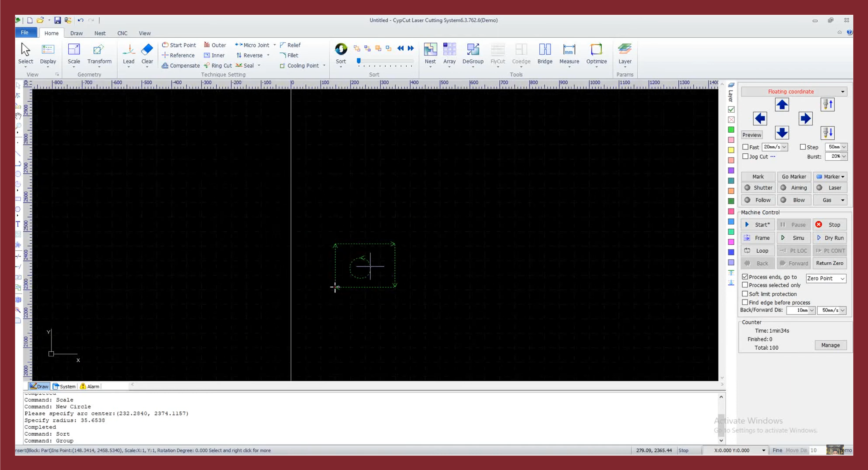Raise the Z axis head icon
This screenshot has width=868, height=470.
point(828,105)
